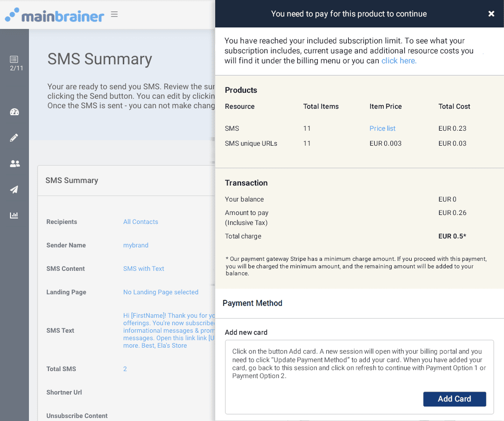Click the mainbrainer logo
Image resolution: width=504 pixels, height=421 pixels.
coord(54,15)
